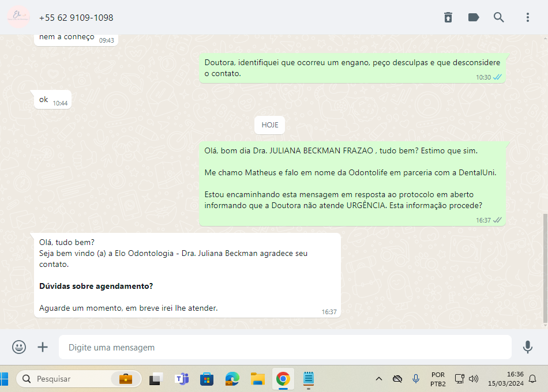Click 'Dúvidas sobre agendamento?' bold text
The width and height of the screenshot is (548, 392).
(x=96, y=286)
